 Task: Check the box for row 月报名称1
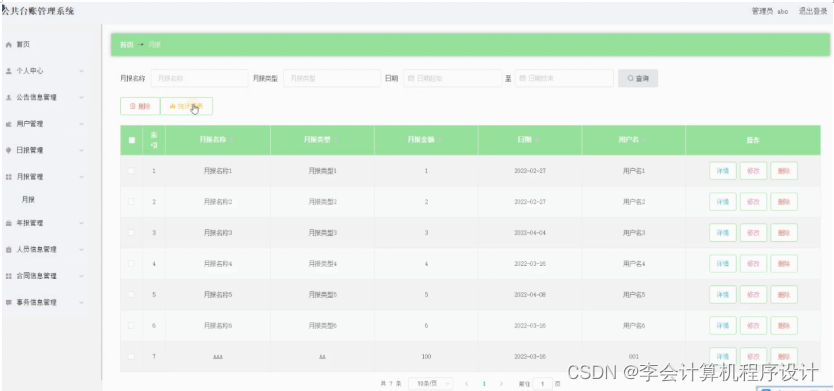click(131, 171)
